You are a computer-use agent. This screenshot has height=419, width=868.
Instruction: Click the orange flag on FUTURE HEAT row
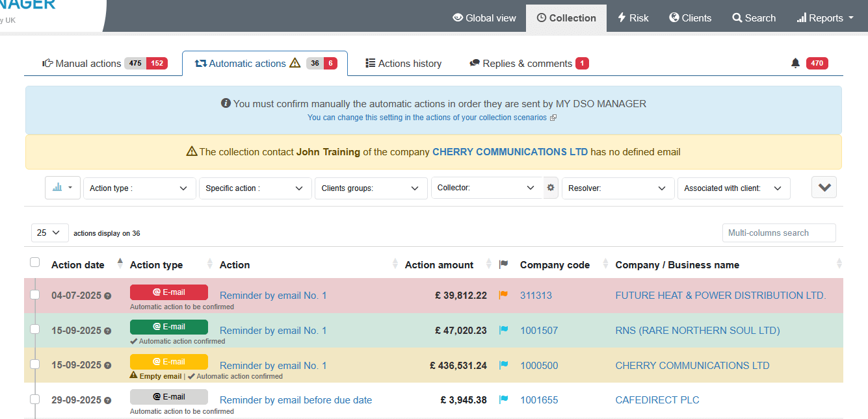[x=503, y=296]
